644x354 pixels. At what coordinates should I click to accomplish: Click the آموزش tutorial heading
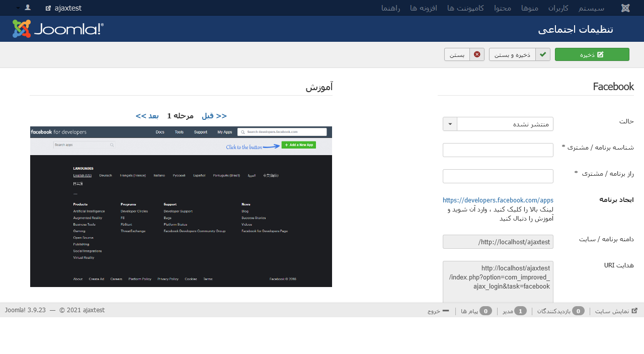pos(319,87)
